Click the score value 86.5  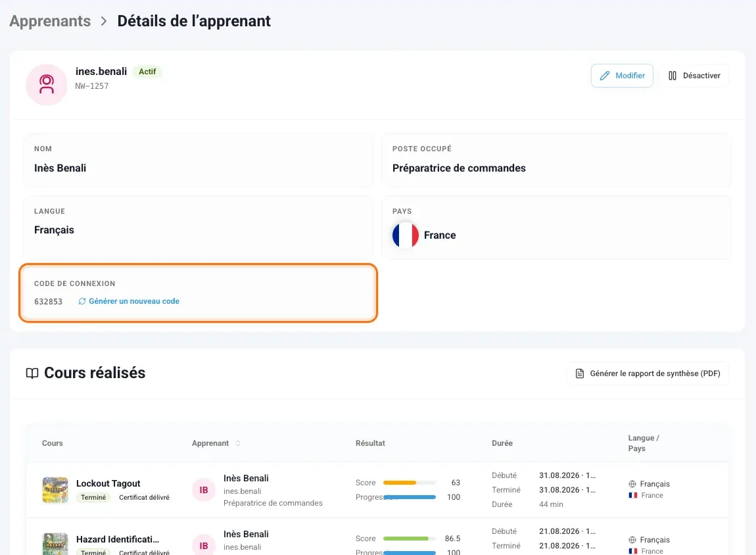[452, 539]
